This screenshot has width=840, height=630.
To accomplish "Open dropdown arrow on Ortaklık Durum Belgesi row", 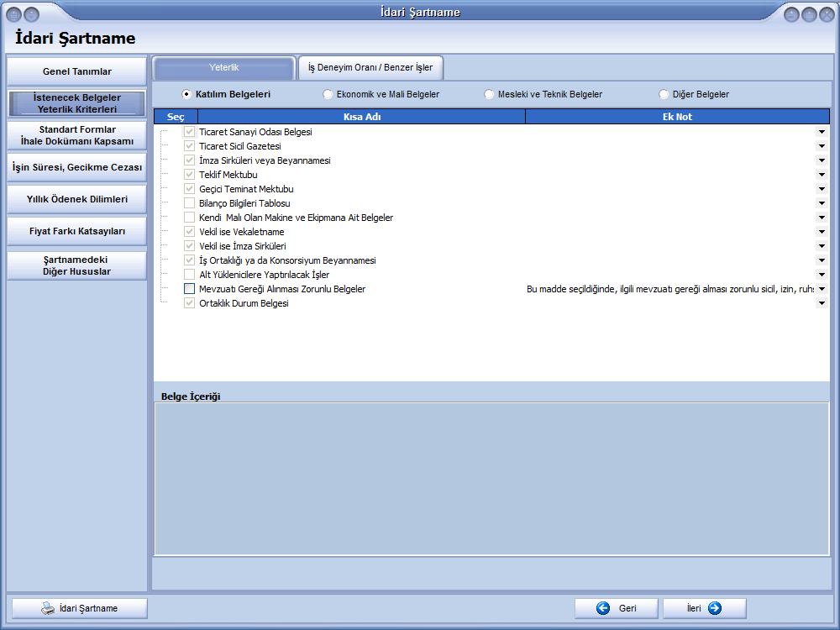I will [x=822, y=303].
